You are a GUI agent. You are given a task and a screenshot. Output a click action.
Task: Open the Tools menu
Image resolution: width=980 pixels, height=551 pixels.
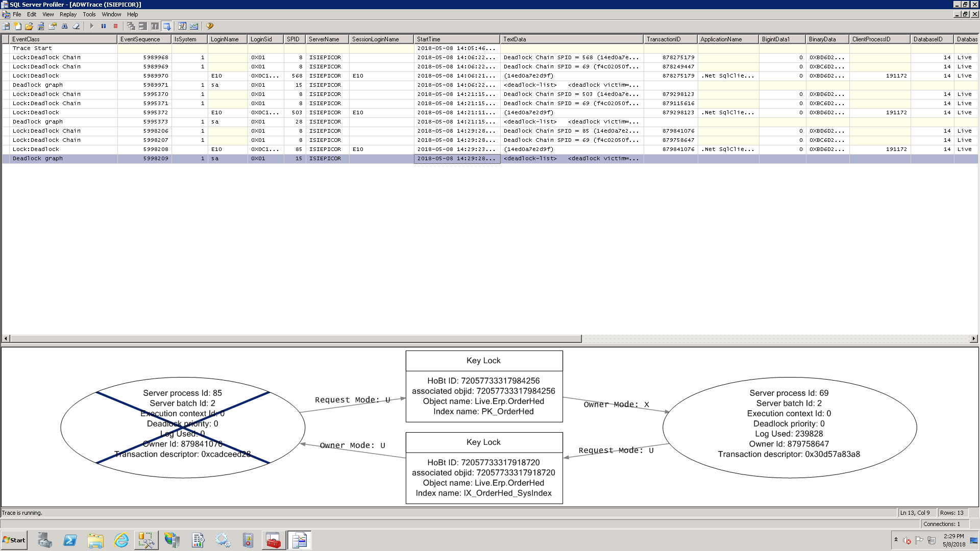[89, 14]
